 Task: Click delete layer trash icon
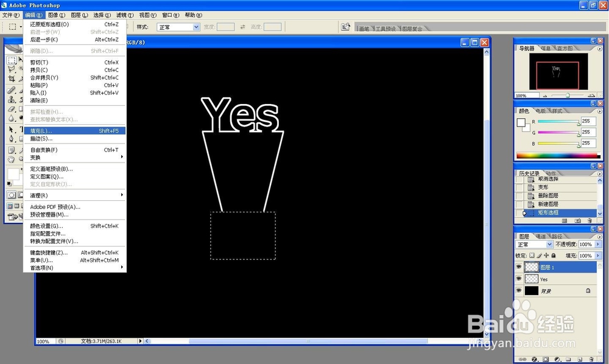coord(591,359)
